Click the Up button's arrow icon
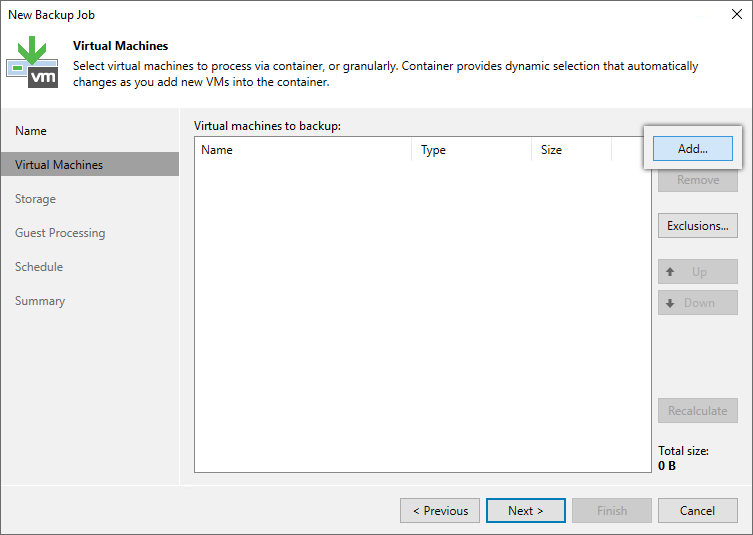This screenshot has width=753, height=535. [670, 272]
